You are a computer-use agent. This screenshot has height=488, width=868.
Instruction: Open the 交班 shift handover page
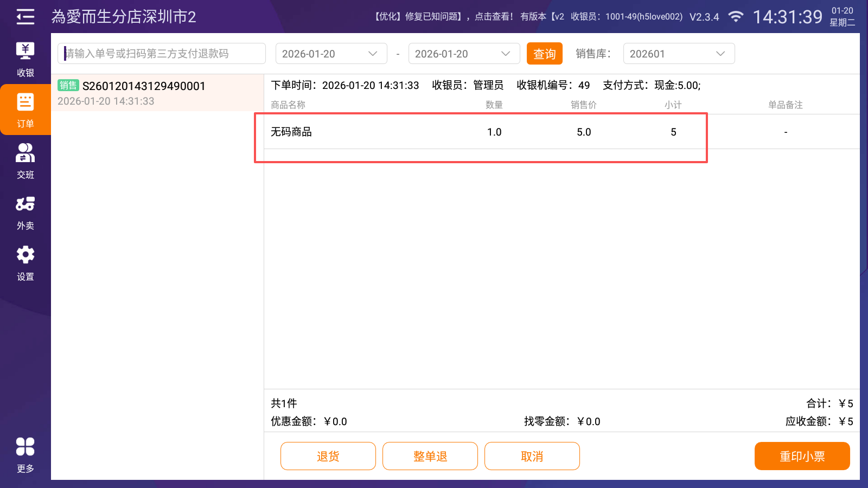click(x=25, y=161)
